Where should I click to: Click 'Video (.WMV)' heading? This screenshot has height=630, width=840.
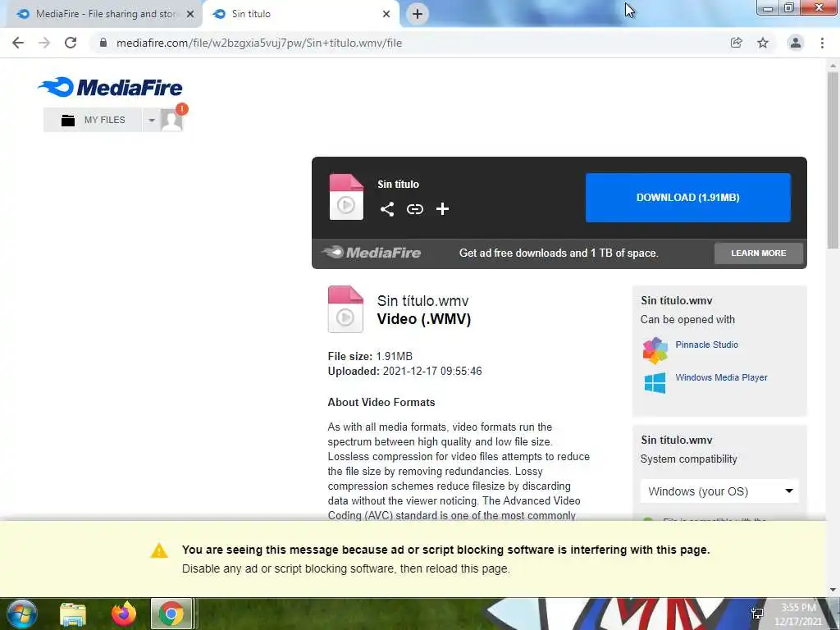(x=424, y=319)
